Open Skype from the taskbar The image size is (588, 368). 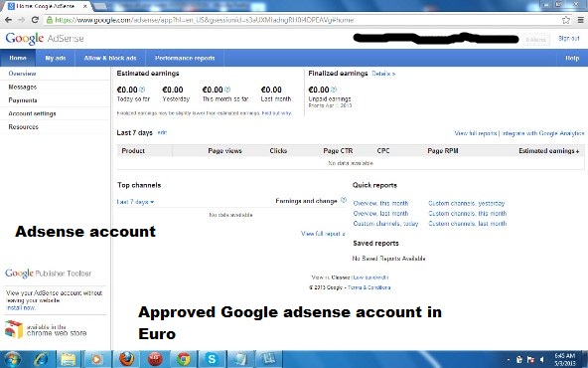[212, 359]
